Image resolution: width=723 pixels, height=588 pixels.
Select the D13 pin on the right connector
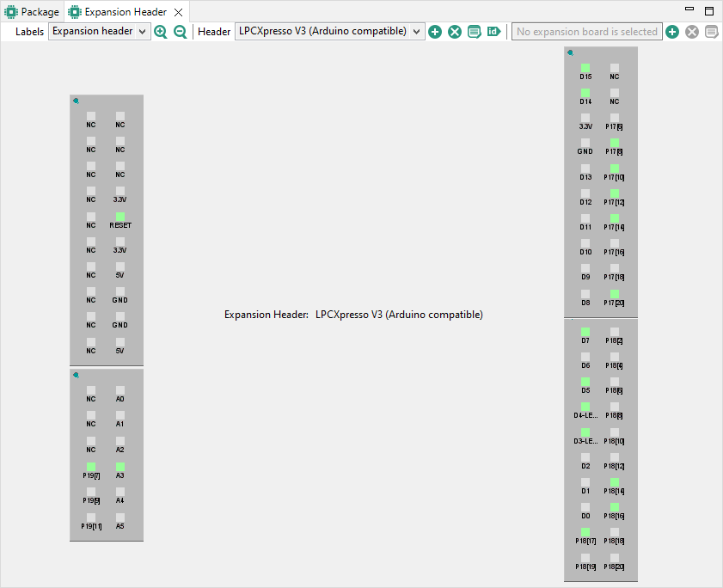585,168
